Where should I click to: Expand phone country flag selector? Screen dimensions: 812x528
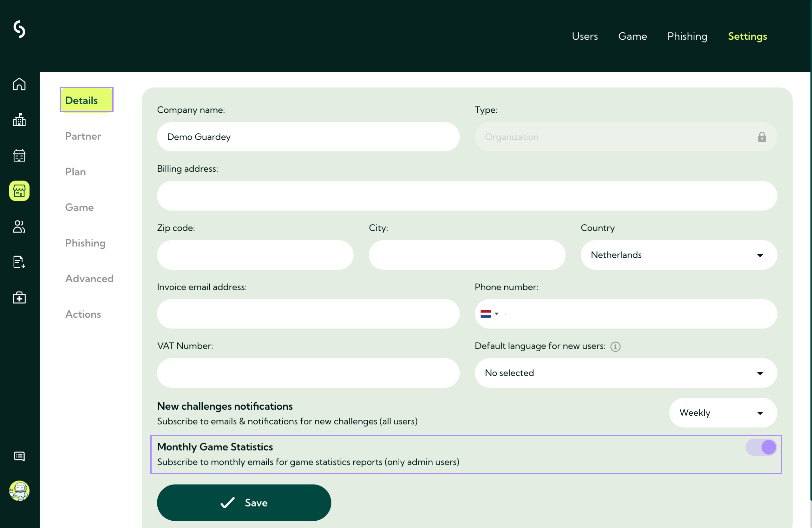(x=489, y=314)
